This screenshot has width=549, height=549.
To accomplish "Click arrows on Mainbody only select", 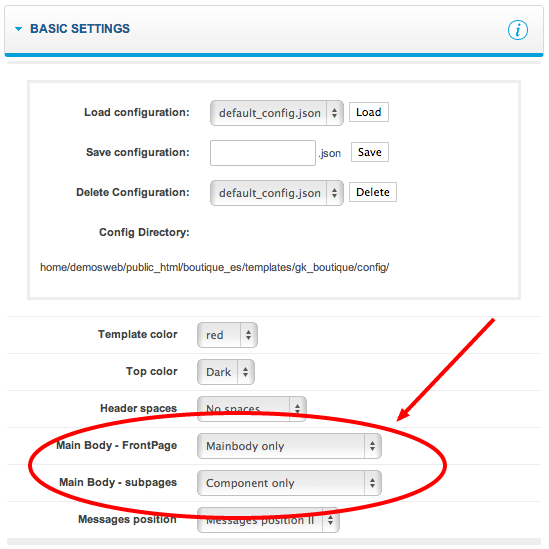I will (x=373, y=446).
